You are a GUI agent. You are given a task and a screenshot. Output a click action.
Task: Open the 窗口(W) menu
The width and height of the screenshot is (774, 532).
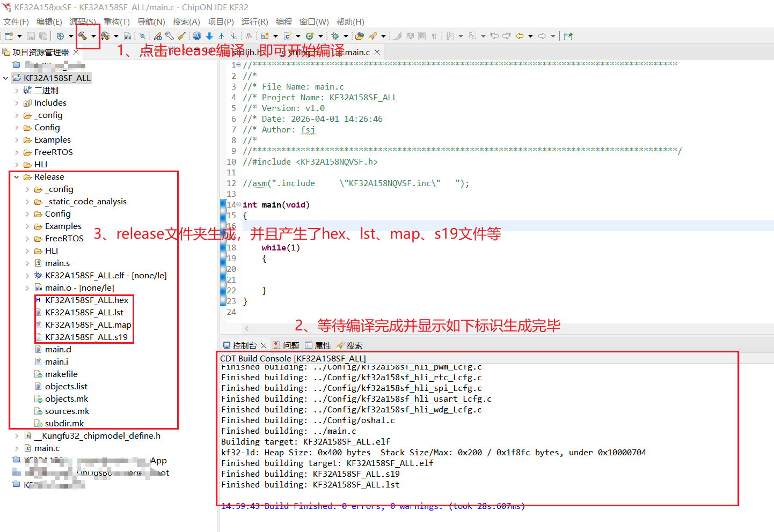tap(314, 21)
